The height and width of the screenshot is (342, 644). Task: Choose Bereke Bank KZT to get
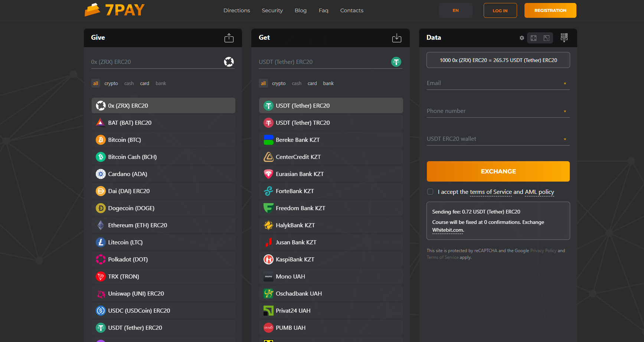pyautogui.click(x=331, y=140)
